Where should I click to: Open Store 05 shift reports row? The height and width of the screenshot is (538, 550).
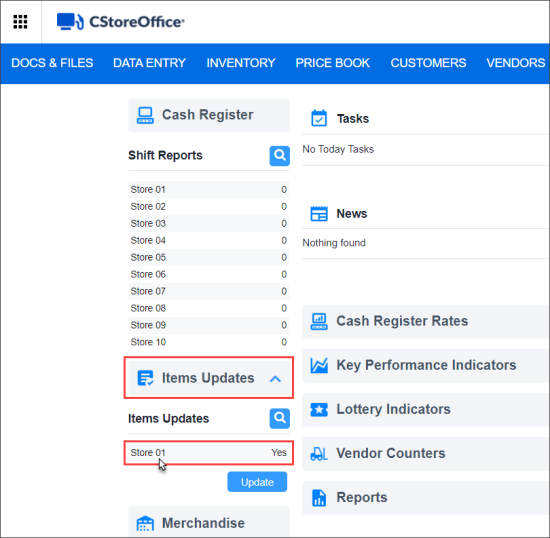point(209,257)
